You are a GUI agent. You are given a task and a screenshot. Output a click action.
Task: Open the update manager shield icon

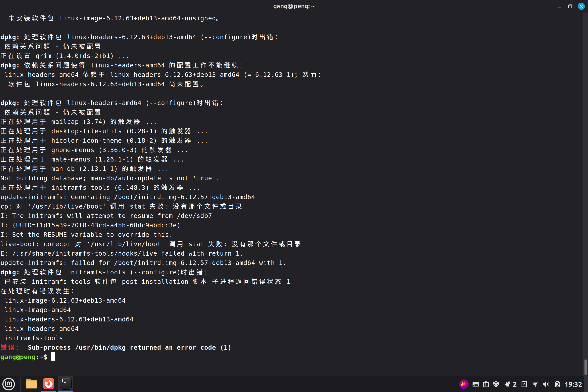[x=496, y=384]
